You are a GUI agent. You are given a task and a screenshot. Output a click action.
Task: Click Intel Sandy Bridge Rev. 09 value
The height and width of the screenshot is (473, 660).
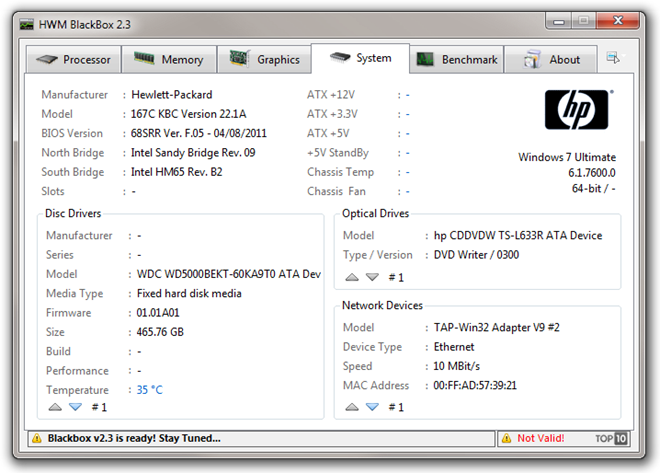pos(193,153)
